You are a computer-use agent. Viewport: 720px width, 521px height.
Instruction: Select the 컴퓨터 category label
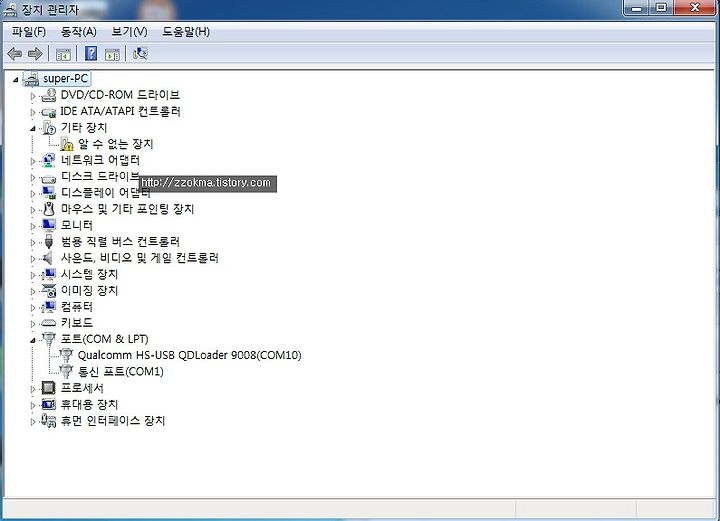(x=77, y=307)
